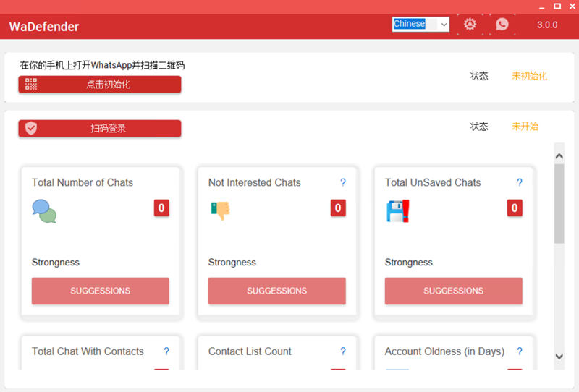The height and width of the screenshot is (392, 579).
Task: Minimize the WaDefender window
Action: click(x=541, y=7)
